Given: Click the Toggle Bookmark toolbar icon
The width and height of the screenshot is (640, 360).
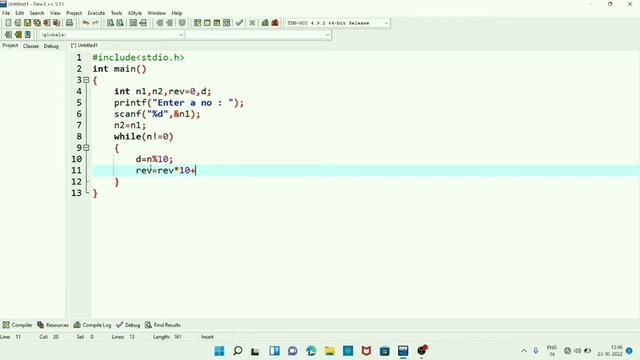Looking at the screenshot, I should coord(182,23).
